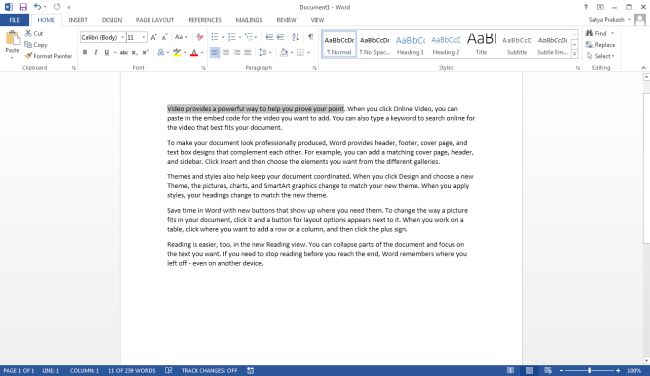The width and height of the screenshot is (650, 376).
Task: Decrease paragraph indent
Action: (x=269, y=37)
